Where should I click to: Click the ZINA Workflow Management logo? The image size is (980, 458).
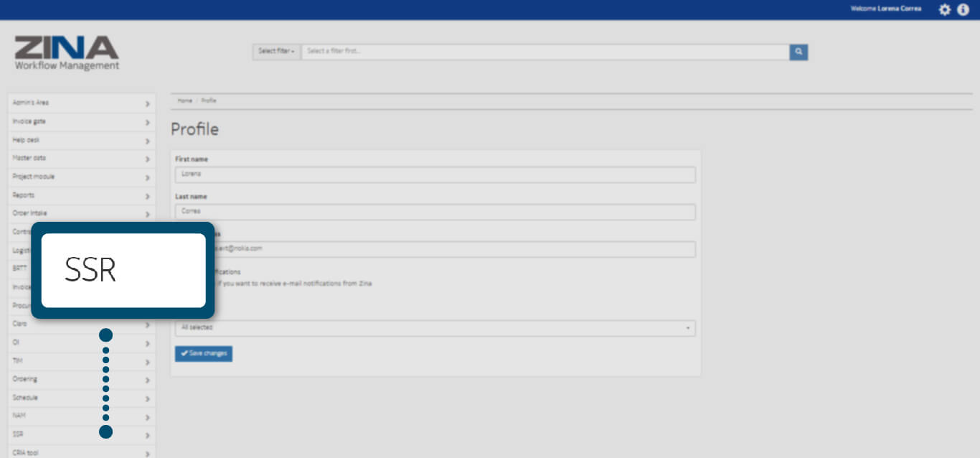pos(67,53)
